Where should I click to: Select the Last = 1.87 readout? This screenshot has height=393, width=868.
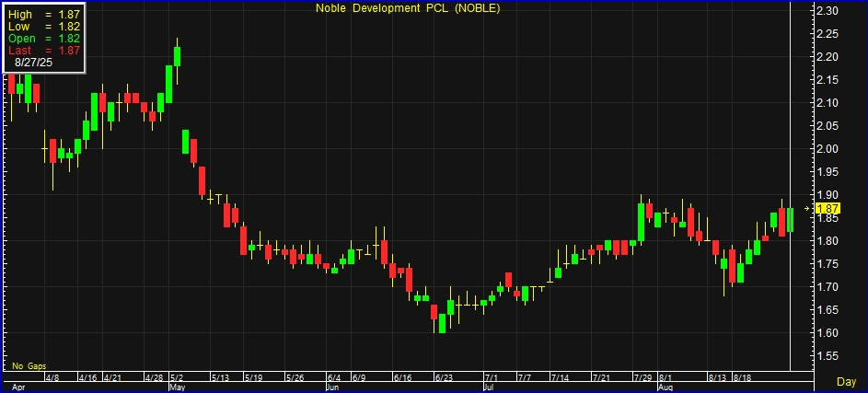click(x=44, y=50)
